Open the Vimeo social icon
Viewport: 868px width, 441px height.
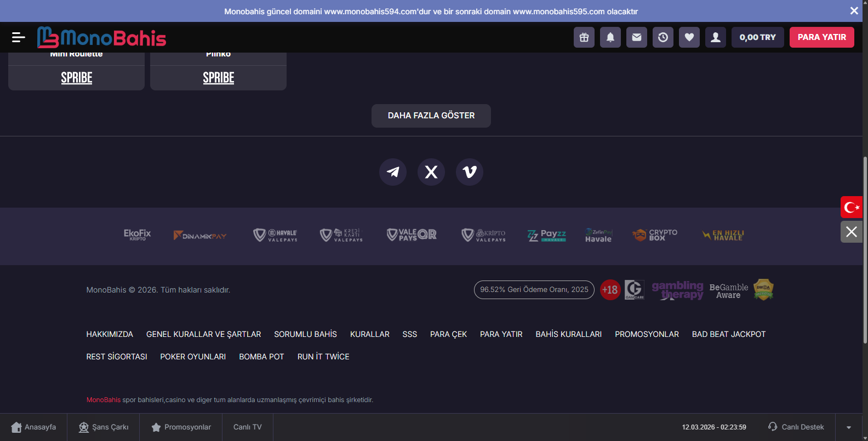coord(470,172)
